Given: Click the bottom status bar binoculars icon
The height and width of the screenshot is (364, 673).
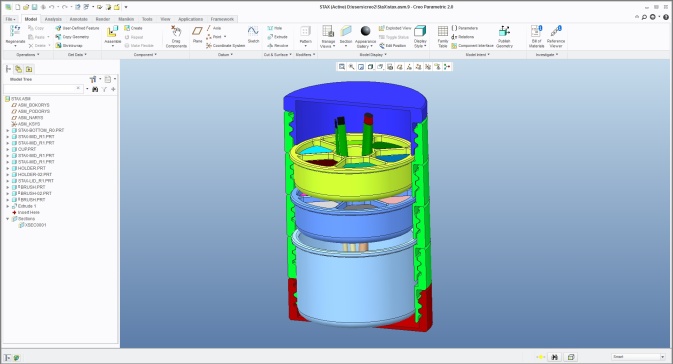Looking at the screenshot, I should [554, 357].
